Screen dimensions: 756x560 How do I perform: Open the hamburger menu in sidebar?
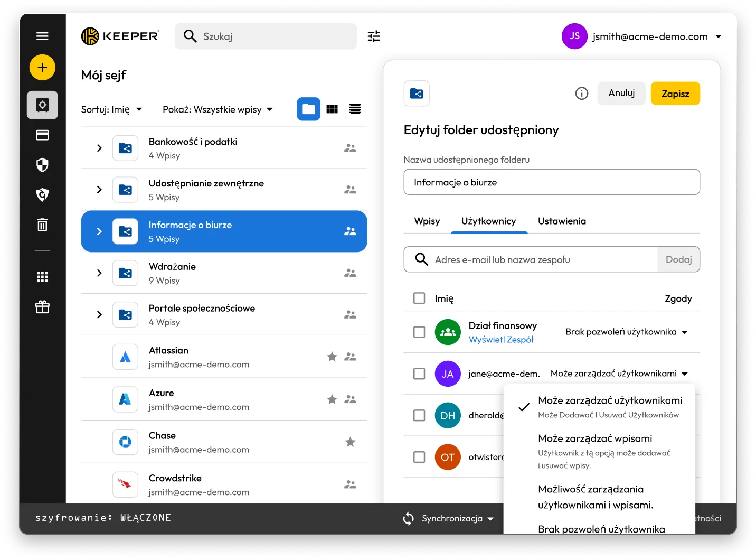tap(42, 36)
